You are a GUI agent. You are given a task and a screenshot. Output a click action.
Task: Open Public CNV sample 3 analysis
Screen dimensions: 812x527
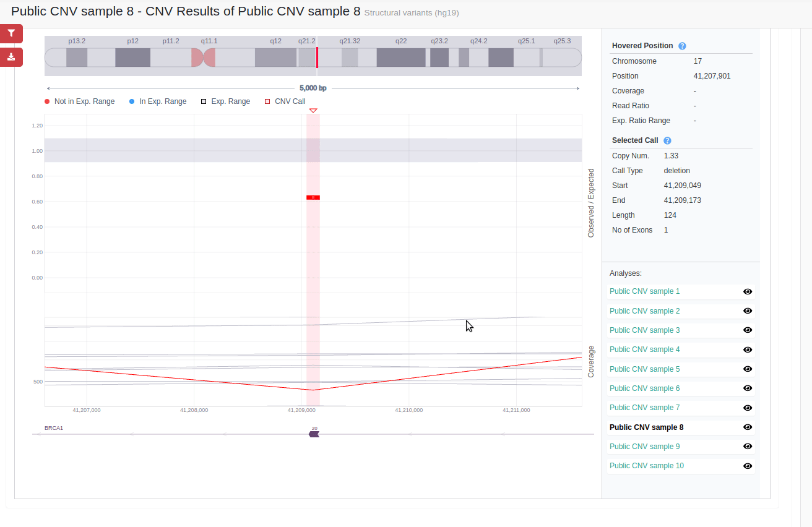(x=645, y=330)
